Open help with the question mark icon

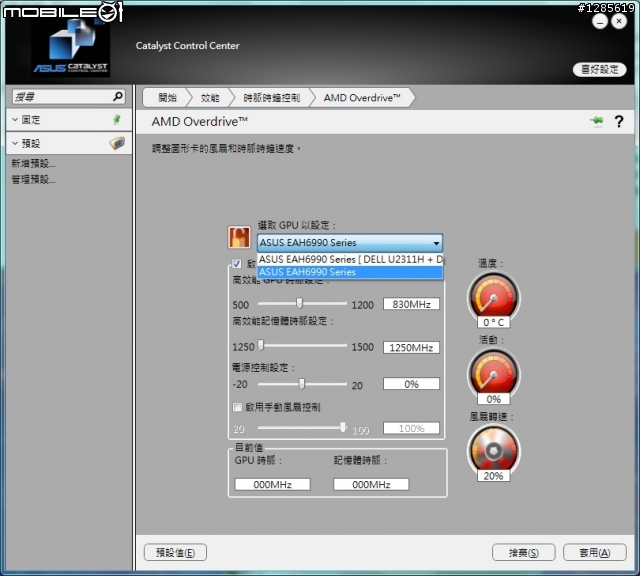point(619,121)
